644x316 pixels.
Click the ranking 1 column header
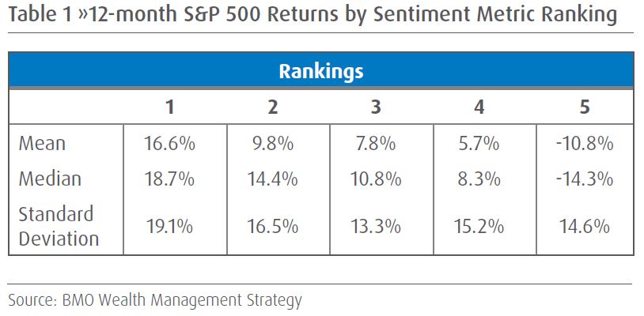pos(169,107)
